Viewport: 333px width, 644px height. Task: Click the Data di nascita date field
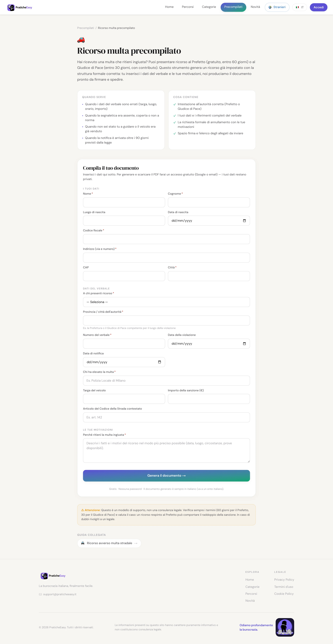209,221
